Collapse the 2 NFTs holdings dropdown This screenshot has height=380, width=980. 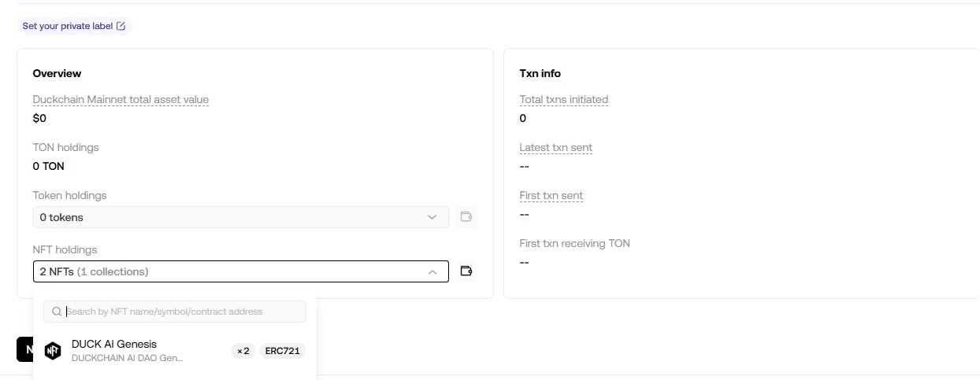point(241,271)
